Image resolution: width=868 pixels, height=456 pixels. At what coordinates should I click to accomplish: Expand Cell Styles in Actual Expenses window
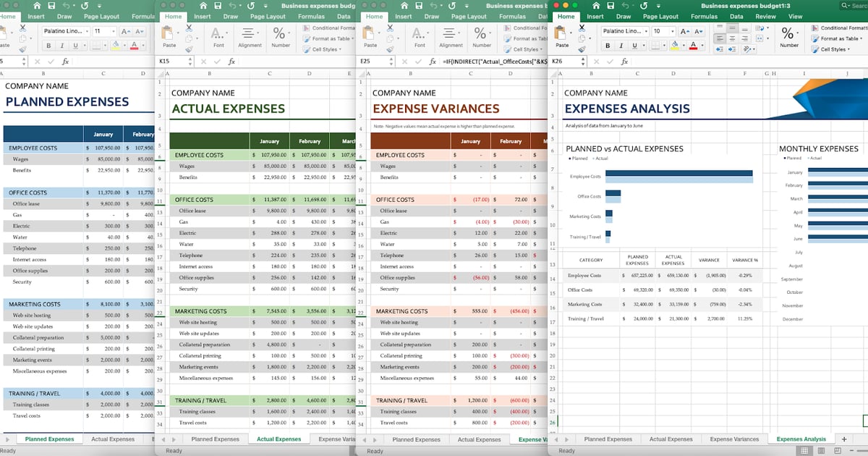[x=325, y=50]
